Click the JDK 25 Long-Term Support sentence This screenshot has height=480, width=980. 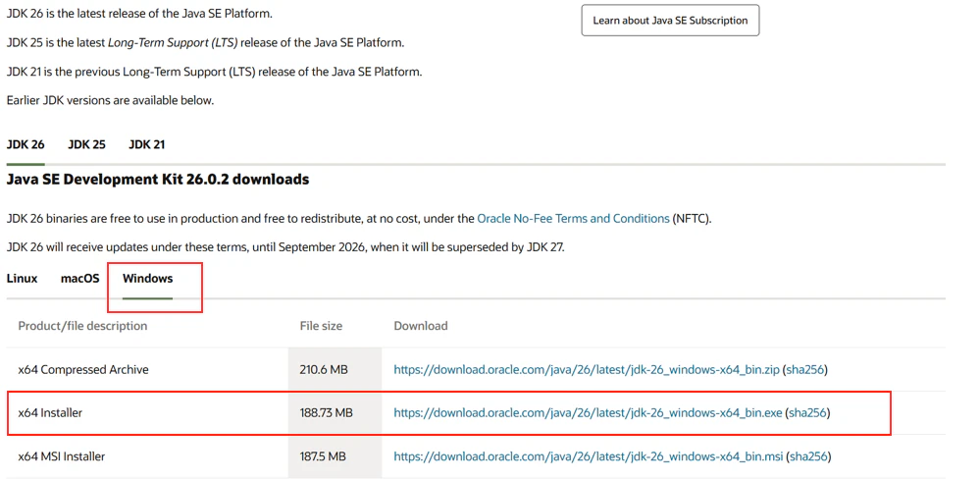pyautogui.click(x=206, y=42)
